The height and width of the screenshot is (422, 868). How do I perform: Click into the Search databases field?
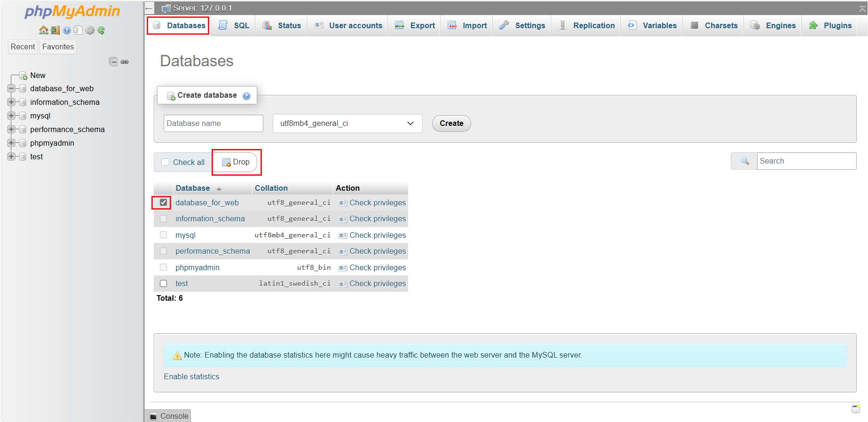806,161
